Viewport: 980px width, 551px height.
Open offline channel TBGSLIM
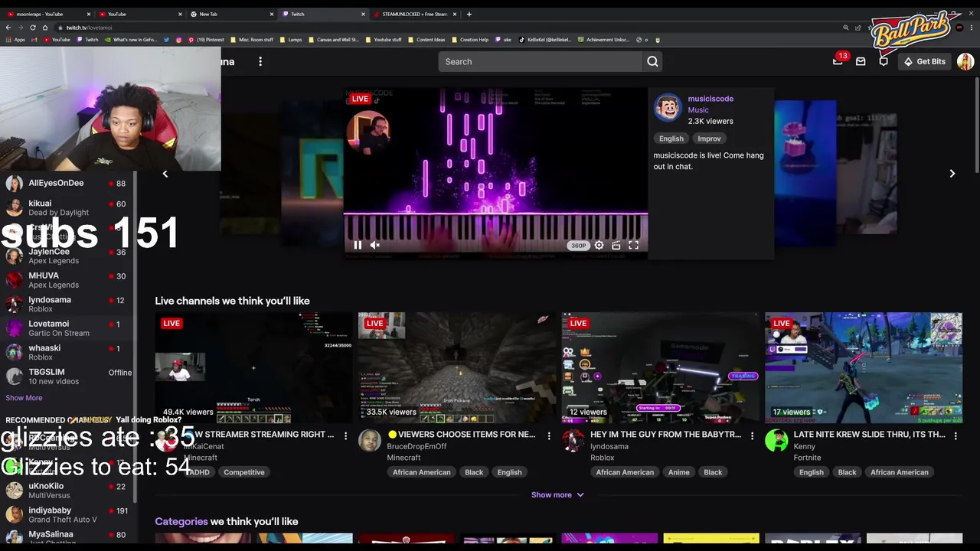(68, 377)
